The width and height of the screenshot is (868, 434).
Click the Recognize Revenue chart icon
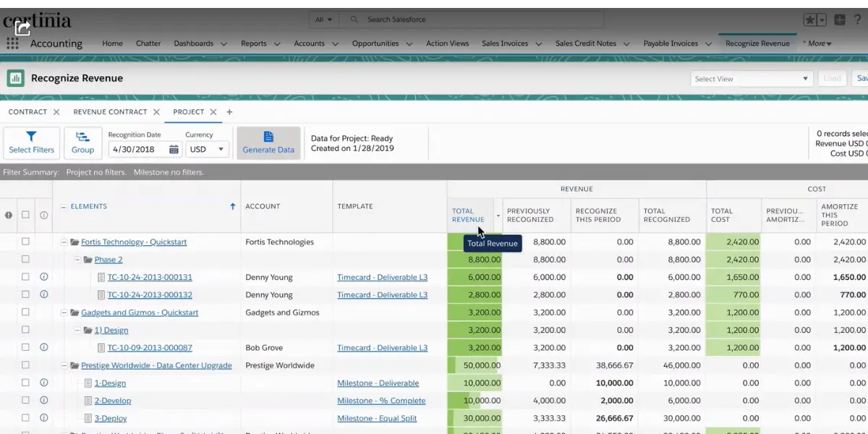pyautogui.click(x=14, y=77)
